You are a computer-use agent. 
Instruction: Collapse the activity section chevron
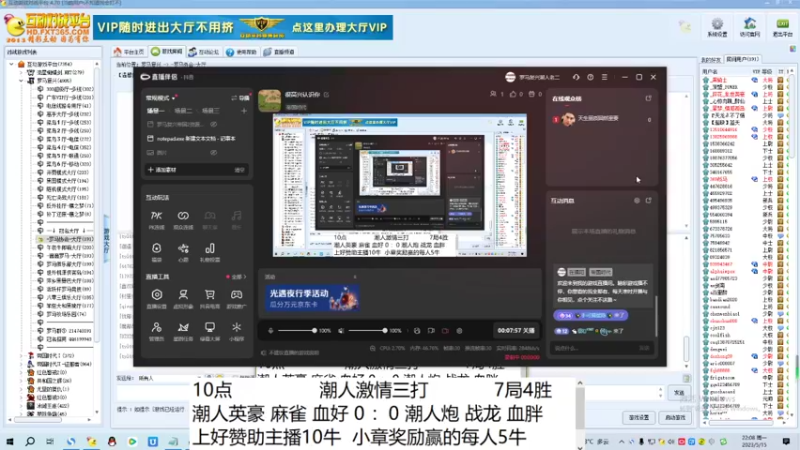[x=355, y=277]
